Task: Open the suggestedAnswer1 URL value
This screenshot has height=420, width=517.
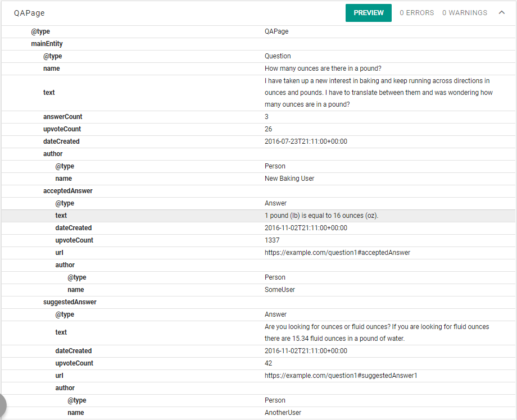Action: 341,376
